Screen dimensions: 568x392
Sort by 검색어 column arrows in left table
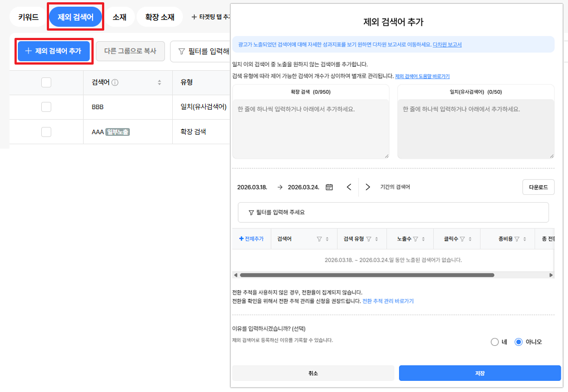pos(159,82)
